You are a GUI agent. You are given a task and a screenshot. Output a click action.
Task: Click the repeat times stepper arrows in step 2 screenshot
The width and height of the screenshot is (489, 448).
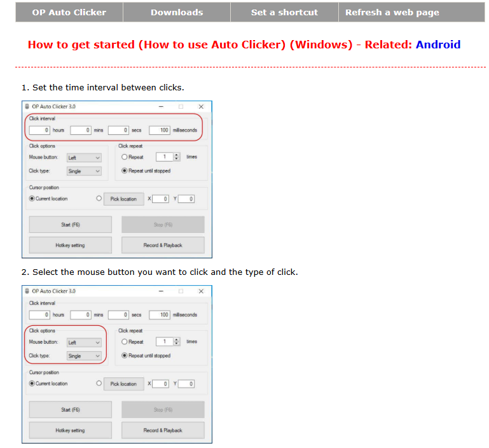[x=177, y=342]
